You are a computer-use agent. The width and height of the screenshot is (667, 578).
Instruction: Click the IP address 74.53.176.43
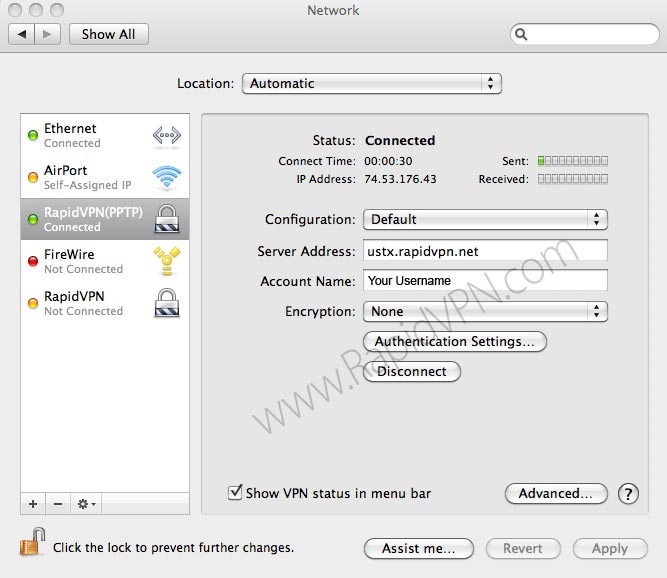[400, 179]
